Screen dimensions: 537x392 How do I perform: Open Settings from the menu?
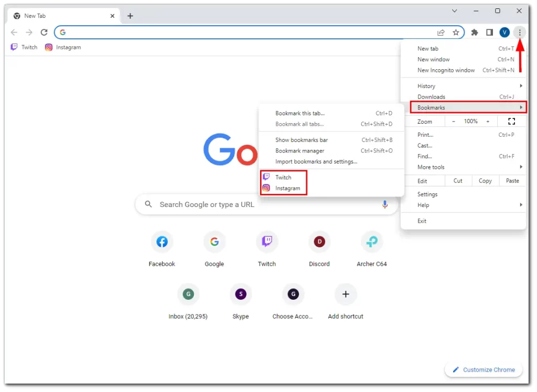464,194
